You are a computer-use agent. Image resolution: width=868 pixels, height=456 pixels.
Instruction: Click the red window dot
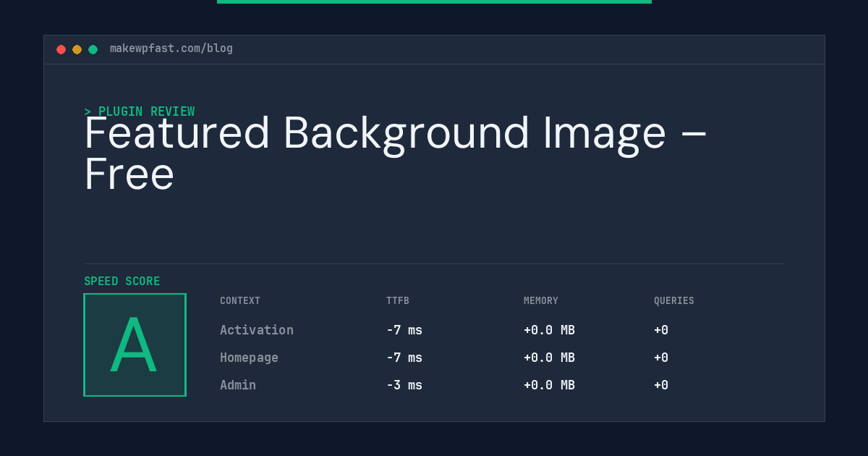(x=61, y=49)
